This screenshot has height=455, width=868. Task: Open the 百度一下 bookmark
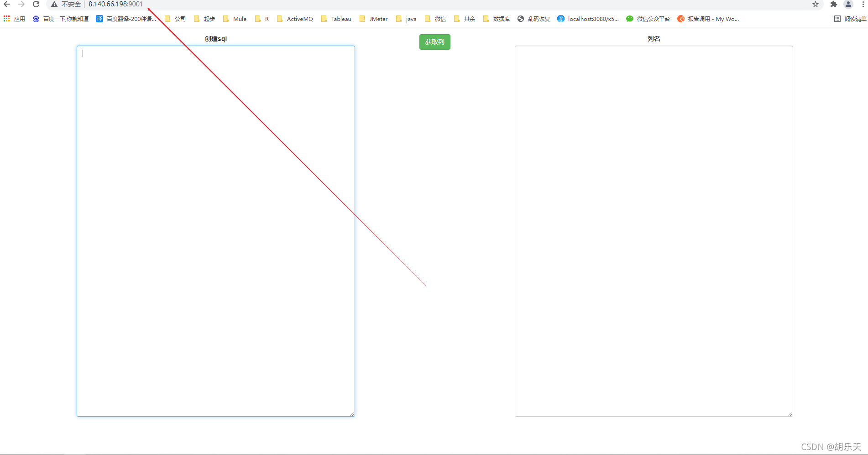[61, 19]
